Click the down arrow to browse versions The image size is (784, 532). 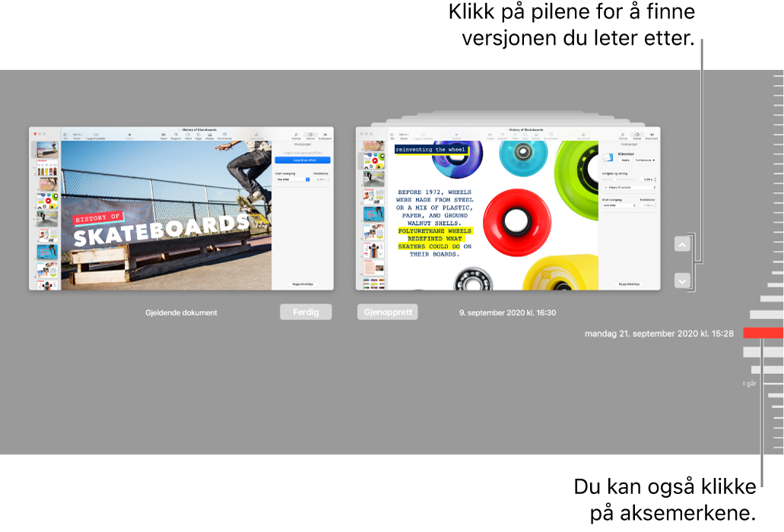(682, 281)
